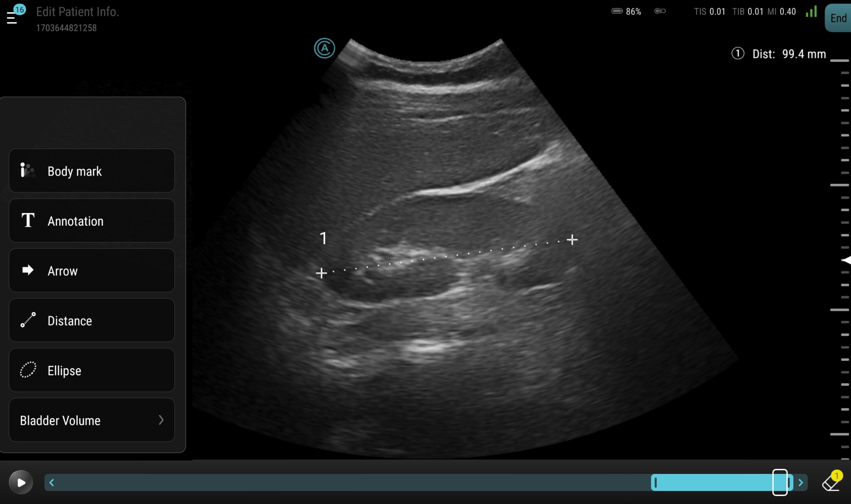This screenshot has width=851, height=504.
Task: Select the Body mark tool
Action: click(x=92, y=171)
